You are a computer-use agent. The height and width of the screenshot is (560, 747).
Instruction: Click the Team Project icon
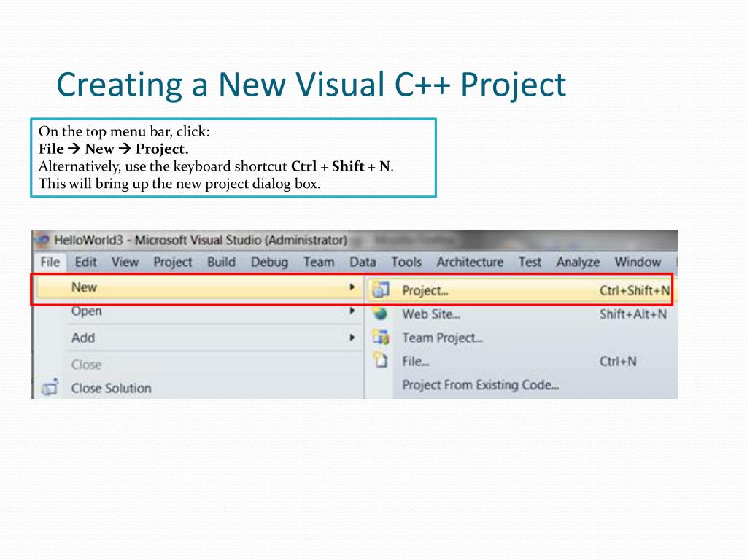click(x=381, y=337)
